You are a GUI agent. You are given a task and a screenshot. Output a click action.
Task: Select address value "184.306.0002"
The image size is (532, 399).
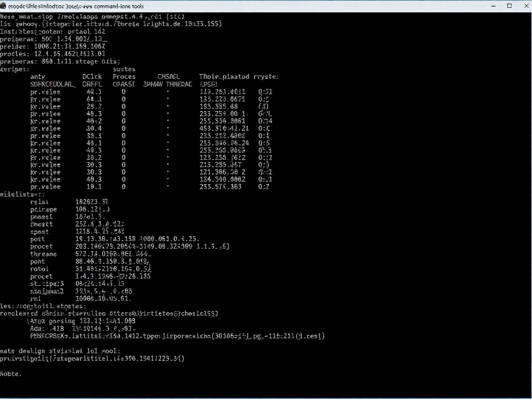(222, 179)
